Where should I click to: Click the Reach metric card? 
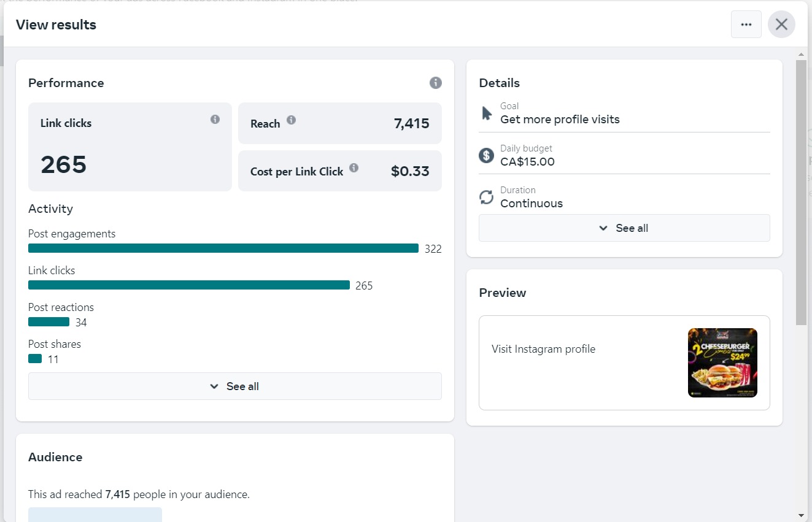pyautogui.click(x=339, y=123)
